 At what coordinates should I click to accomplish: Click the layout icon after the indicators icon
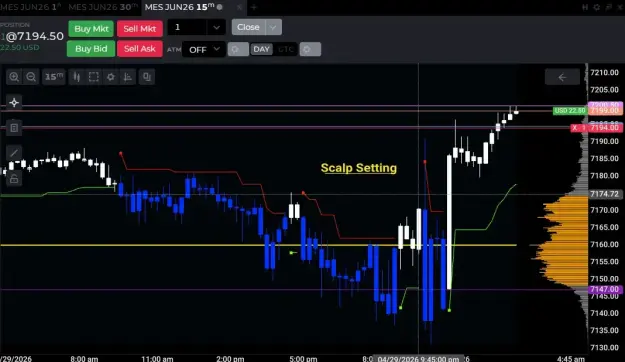coord(147,77)
